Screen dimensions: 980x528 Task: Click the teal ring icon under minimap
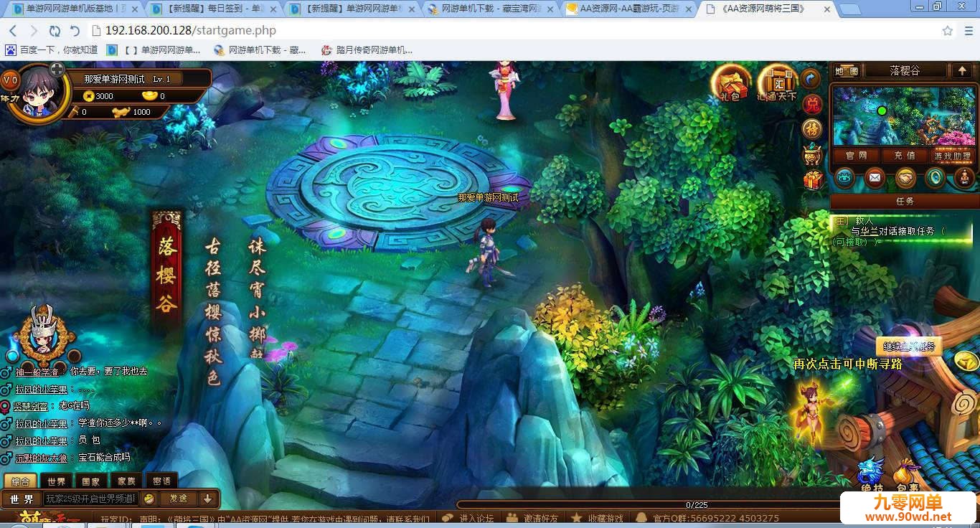(x=935, y=177)
